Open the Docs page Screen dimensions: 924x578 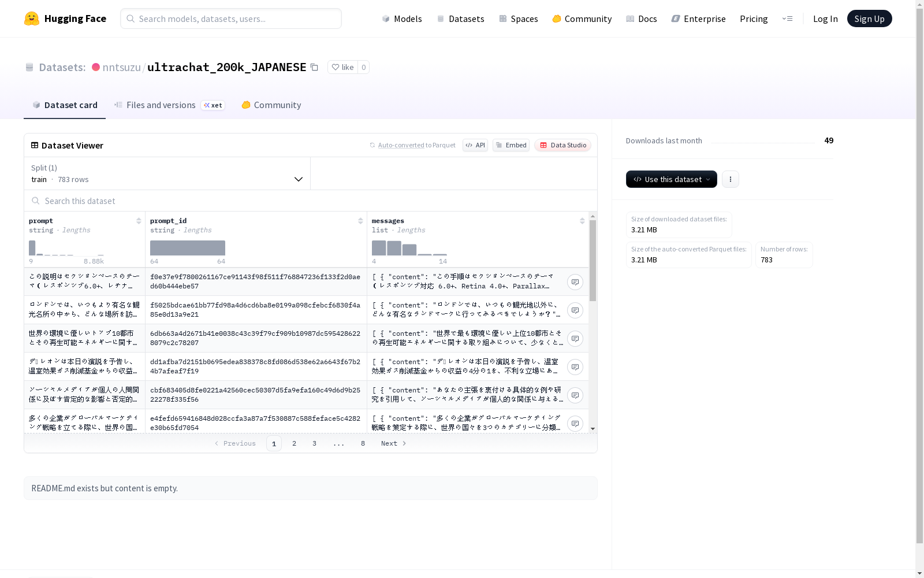point(642,18)
